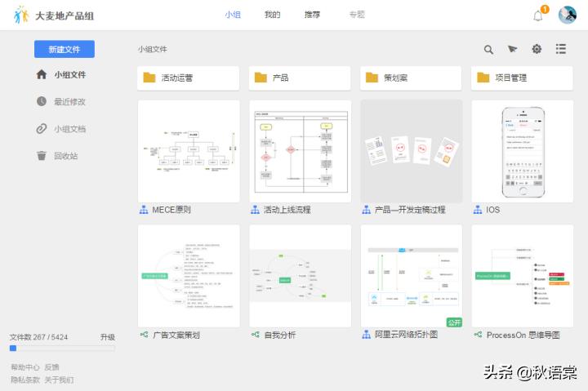
Task: Click the 大麦地产品组 logo icon
Action: (x=21, y=15)
